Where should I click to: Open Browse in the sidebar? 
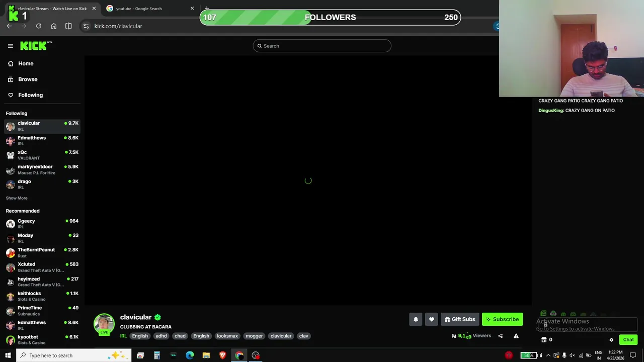[28, 79]
